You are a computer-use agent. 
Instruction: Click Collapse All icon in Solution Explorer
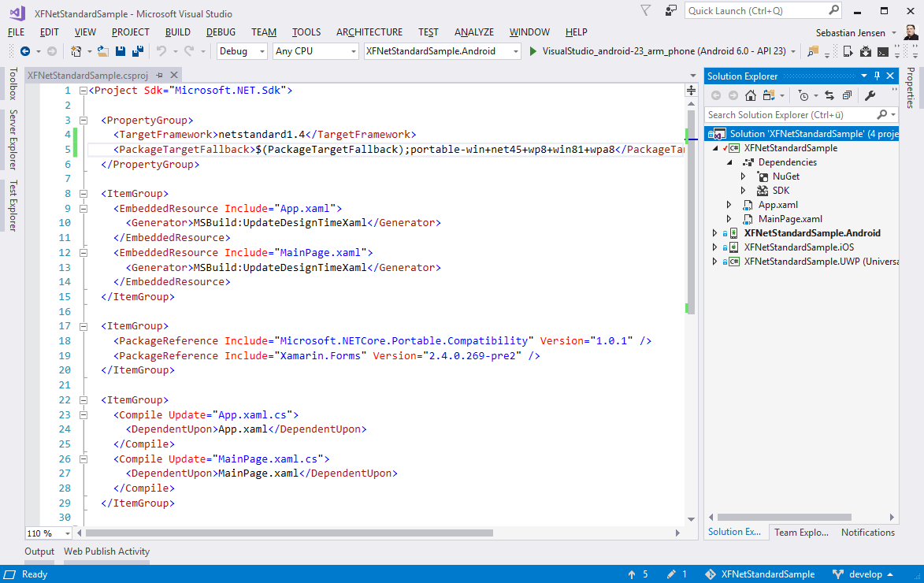pyautogui.click(x=847, y=95)
